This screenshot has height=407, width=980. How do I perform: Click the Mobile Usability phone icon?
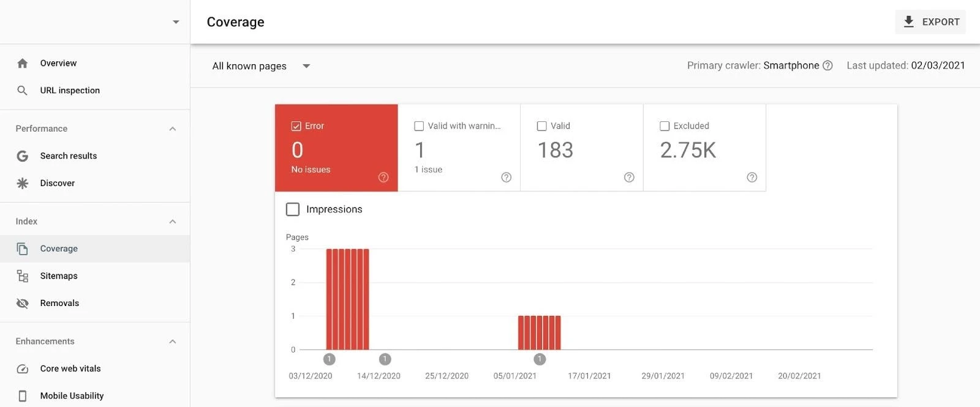(23, 396)
